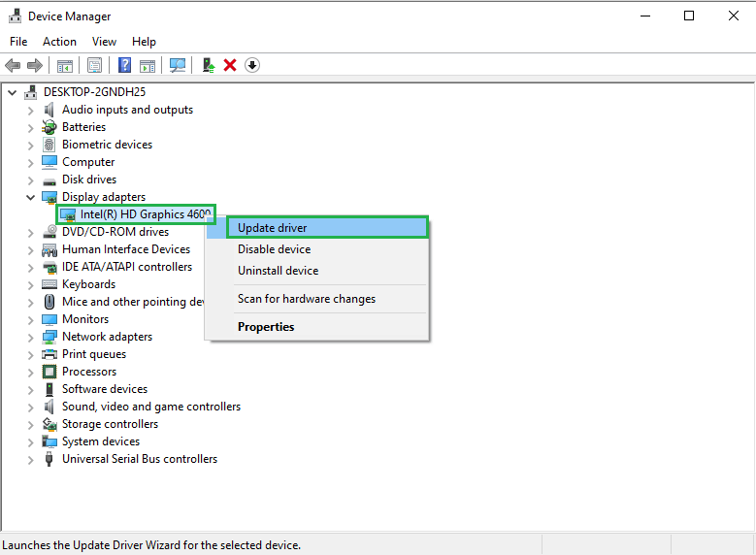This screenshot has width=756, height=555.
Task: Click the Print queues printer icon
Action: pos(49,354)
